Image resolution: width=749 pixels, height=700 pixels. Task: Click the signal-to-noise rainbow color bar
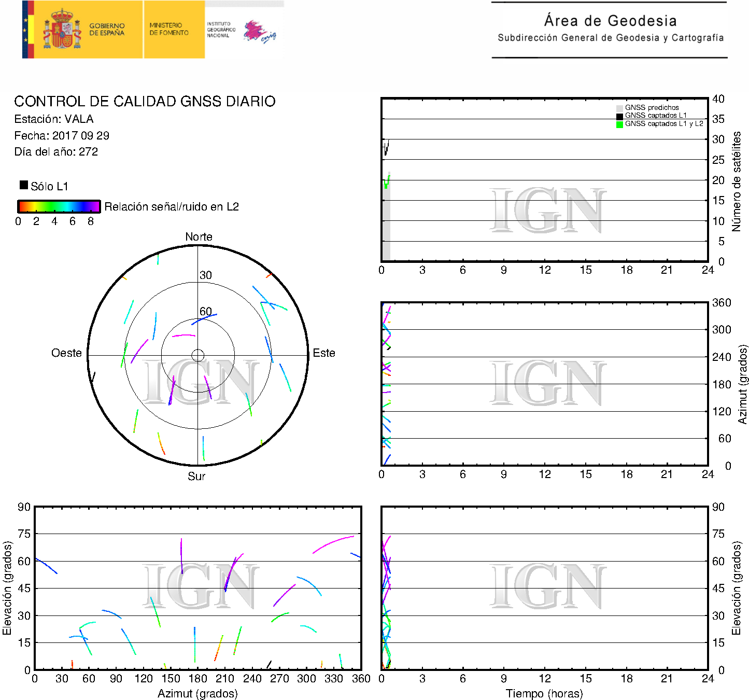coord(59,206)
